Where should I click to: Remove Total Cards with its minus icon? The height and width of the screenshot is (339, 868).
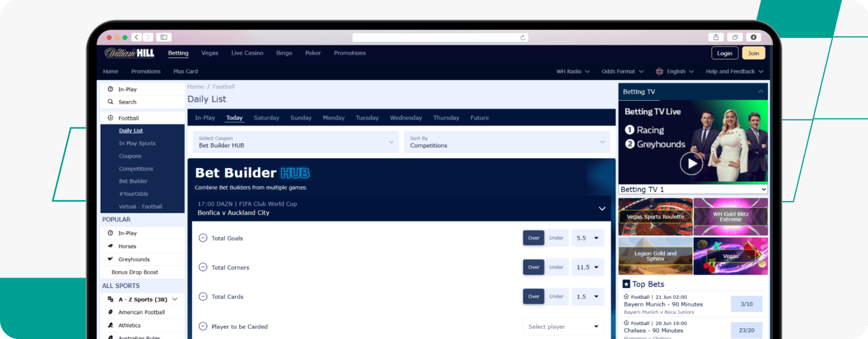tap(203, 296)
